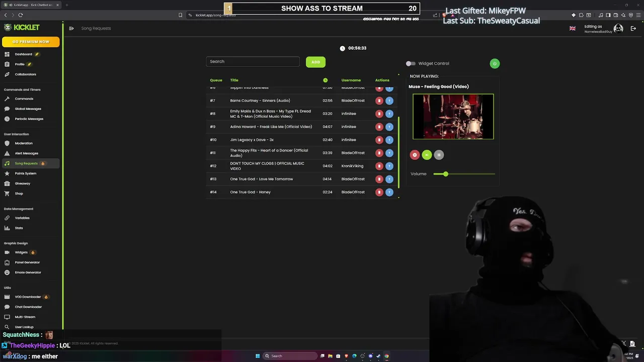Delete song #7 Barns Courtney - Sinners
Screen dimensions: 644x362
coord(379,101)
